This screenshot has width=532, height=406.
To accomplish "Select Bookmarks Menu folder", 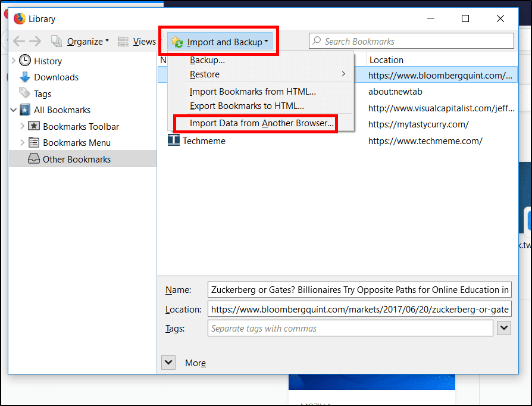I will pos(77,143).
